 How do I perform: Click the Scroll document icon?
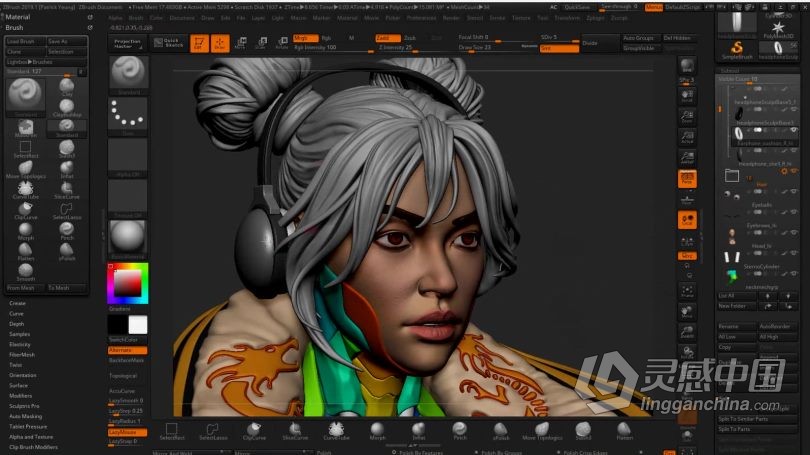click(687, 97)
